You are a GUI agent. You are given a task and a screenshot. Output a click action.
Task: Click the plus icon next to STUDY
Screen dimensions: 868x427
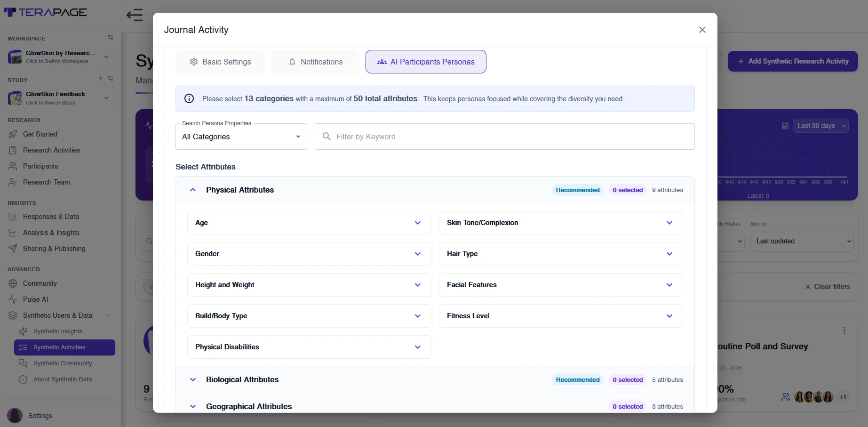tap(100, 78)
